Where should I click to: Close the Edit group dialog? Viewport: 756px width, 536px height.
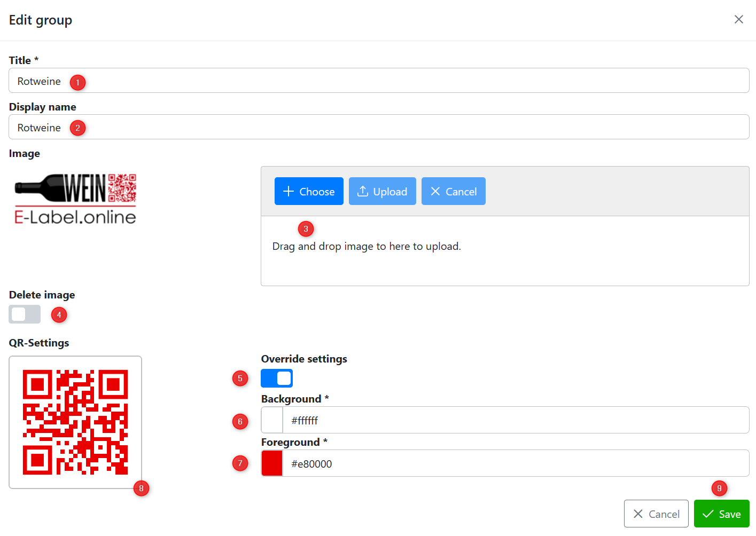tap(738, 20)
